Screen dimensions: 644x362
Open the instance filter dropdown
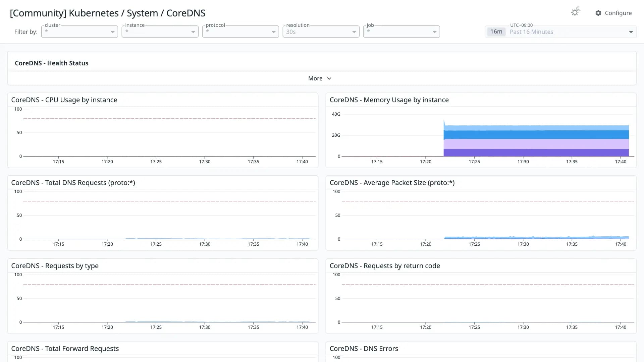tap(160, 32)
